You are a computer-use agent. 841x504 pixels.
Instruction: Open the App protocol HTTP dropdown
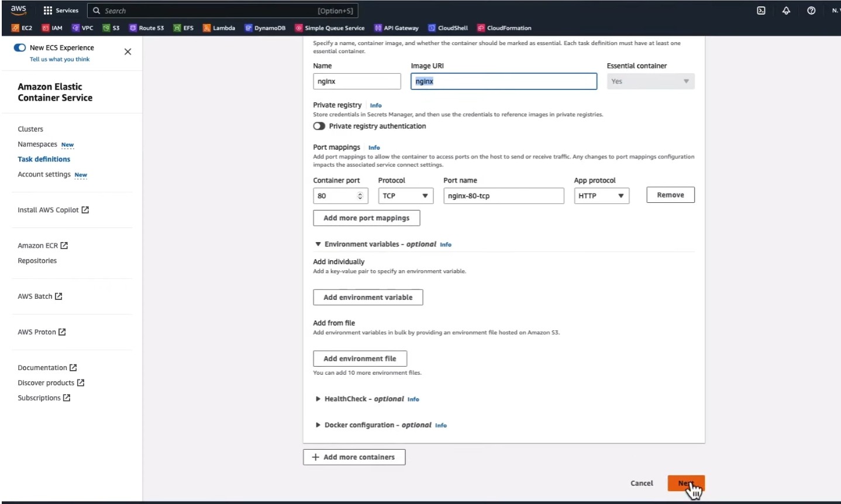[601, 196]
